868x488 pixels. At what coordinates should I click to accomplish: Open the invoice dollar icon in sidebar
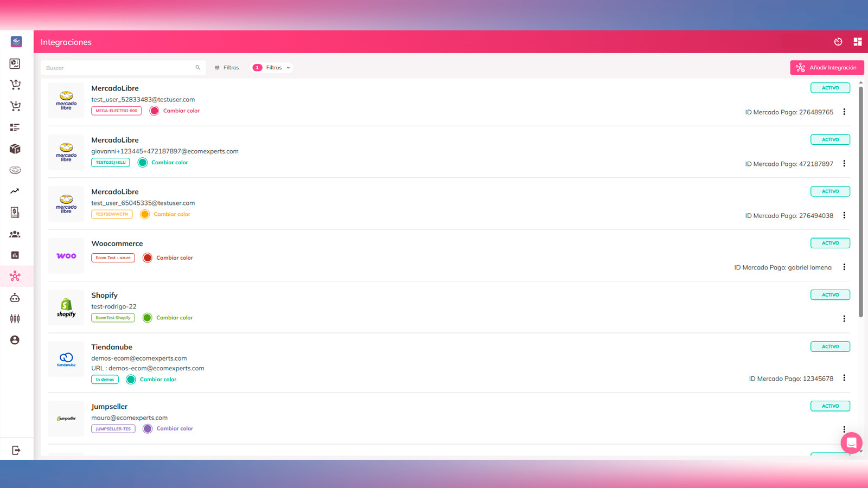click(x=15, y=212)
